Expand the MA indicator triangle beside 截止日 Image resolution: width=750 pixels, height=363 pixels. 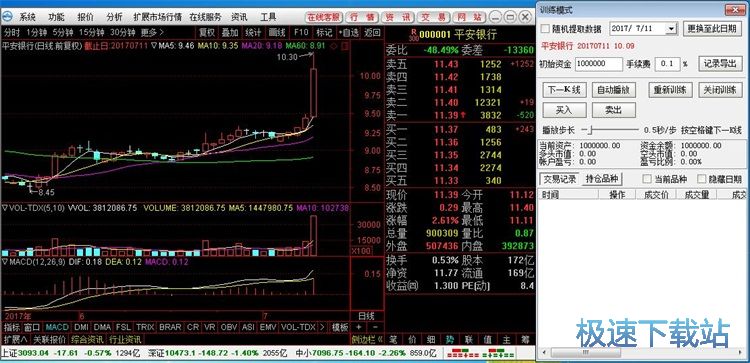tap(154, 46)
